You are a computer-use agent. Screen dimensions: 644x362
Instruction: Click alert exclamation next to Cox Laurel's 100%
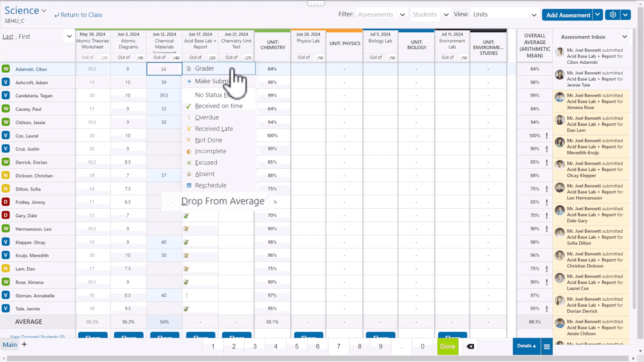tap(547, 136)
